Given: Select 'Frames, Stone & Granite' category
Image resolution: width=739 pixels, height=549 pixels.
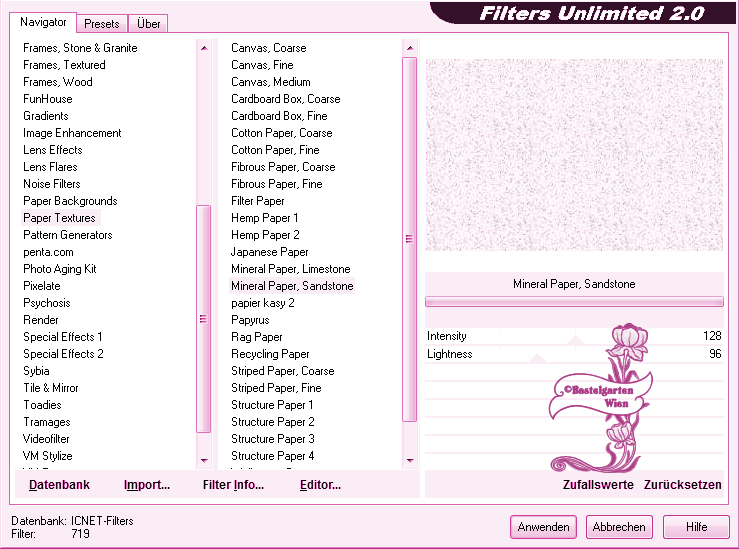Looking at the screenshot, I should 80,48.
